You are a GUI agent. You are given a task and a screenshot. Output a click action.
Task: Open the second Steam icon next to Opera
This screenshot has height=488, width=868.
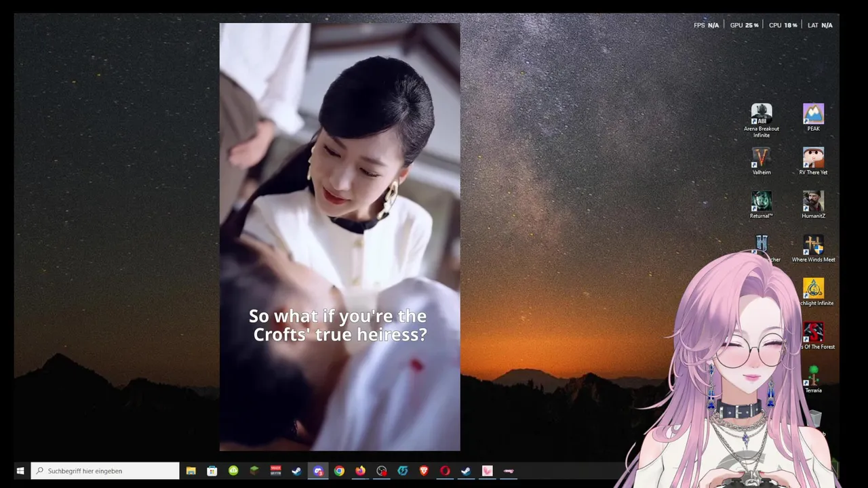[x=466, y=471]
